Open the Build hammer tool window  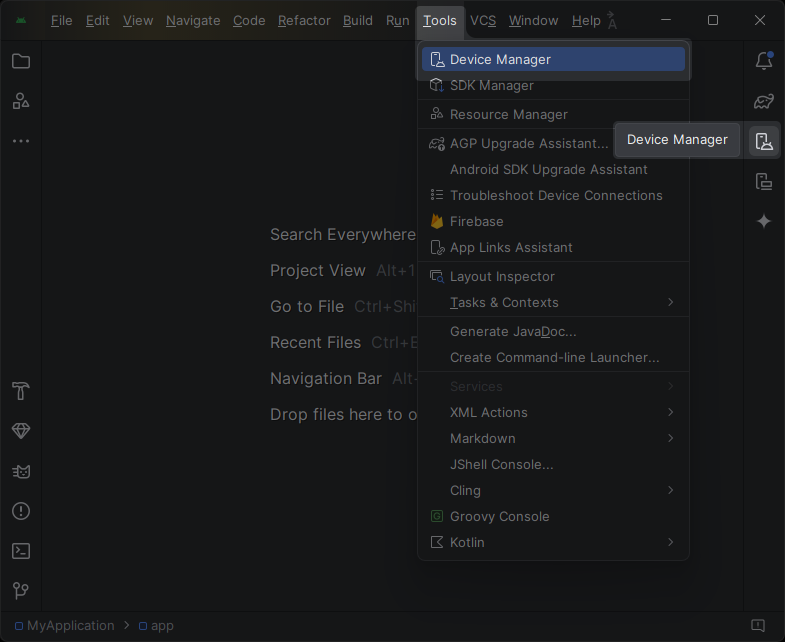click(21, 391)
